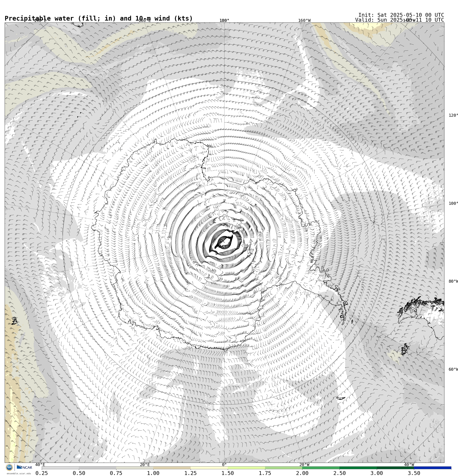This screenshot has height=476, width=458.
Task: Click the 1.00 colorbar value label
Action: tap(153, 473)
